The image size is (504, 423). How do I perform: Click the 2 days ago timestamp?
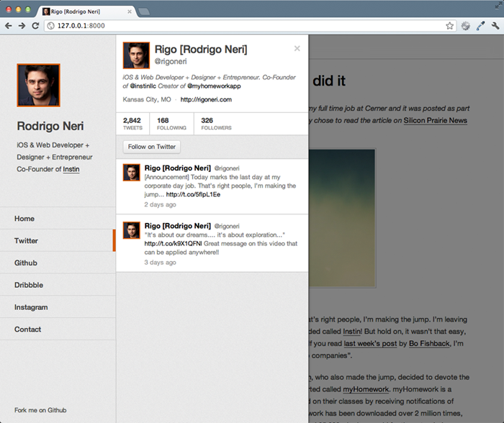[160, 204]
